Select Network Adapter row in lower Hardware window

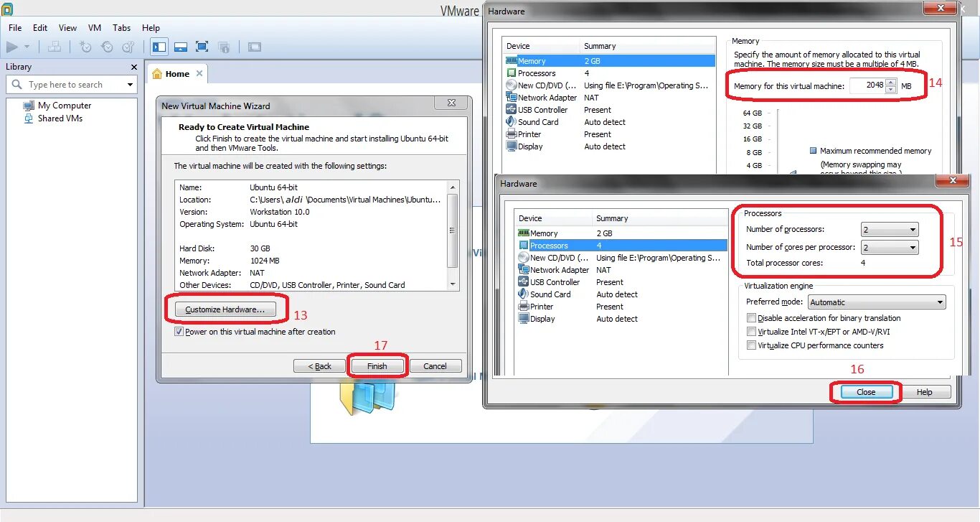pyautogui.click(x=621, y=270)
